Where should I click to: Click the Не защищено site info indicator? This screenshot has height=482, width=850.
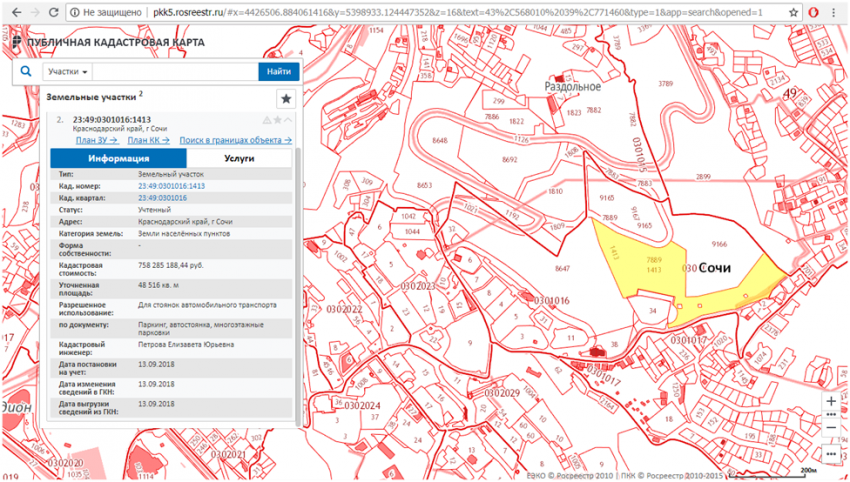point(106,12)
